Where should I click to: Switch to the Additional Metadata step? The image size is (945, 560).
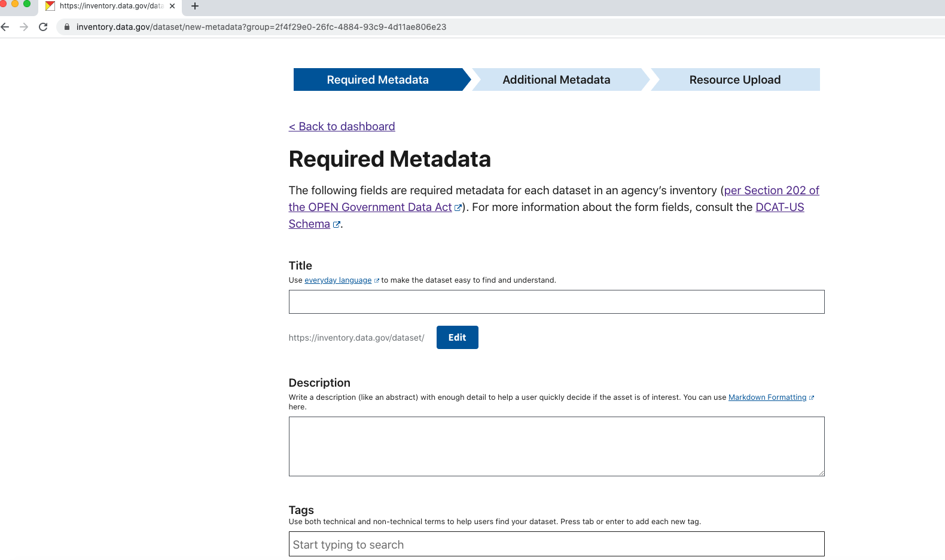coord(556,79)
